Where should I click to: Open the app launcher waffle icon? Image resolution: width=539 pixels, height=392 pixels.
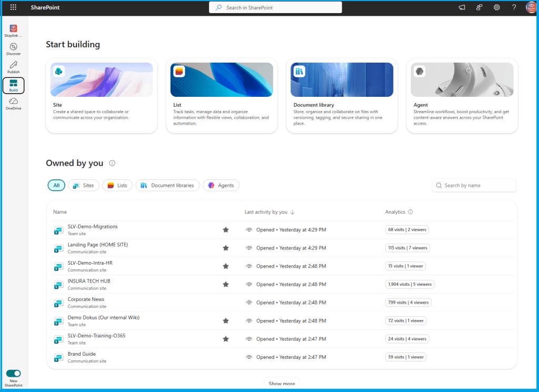tap(13, 7)
